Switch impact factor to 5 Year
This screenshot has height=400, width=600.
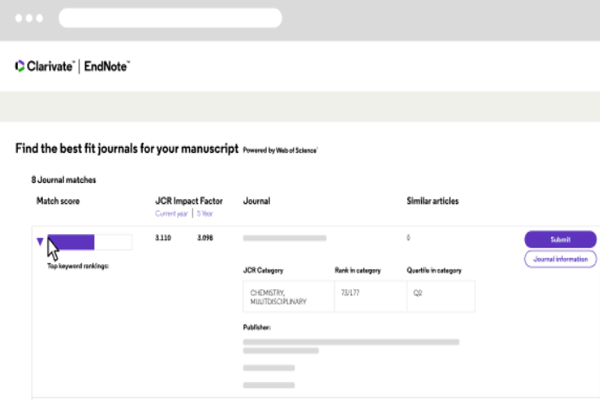coord(204,214)
